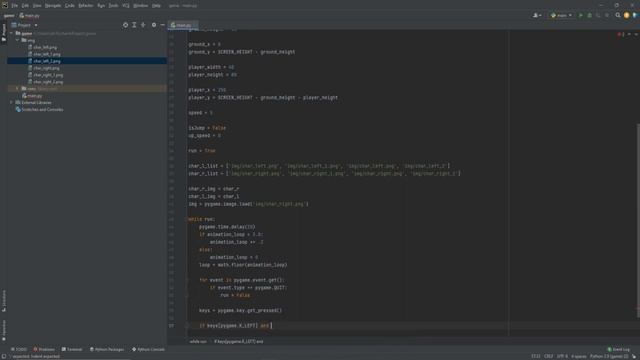The height and width of the screenshot is (360, 640).
Task: Open the Problems tool window
Action: 44,349
